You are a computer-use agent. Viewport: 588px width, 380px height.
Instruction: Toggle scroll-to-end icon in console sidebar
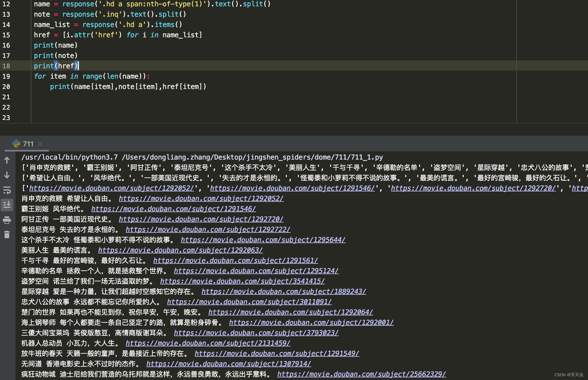point(7,205)
